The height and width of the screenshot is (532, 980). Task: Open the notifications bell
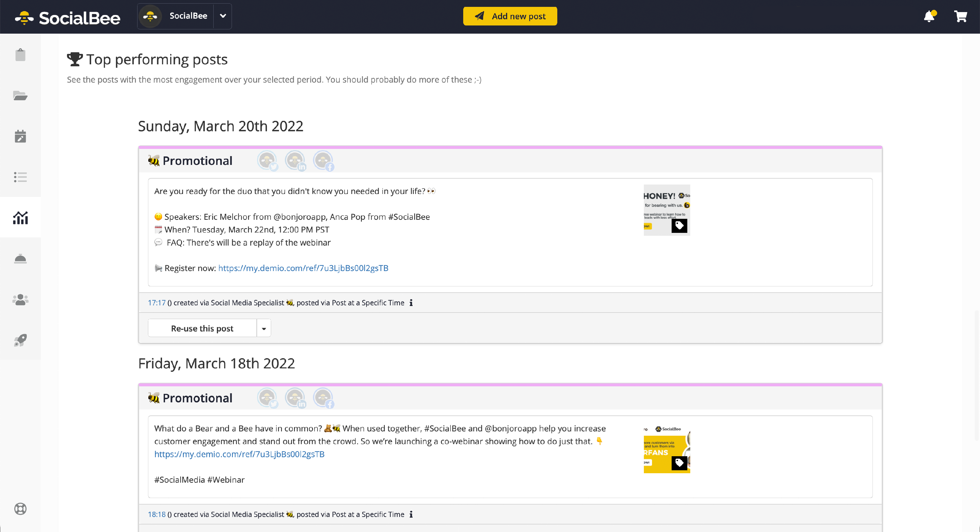[x=929, y=16]
